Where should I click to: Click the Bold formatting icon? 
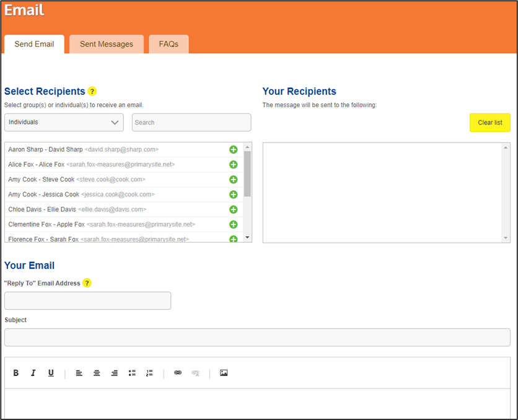coord(16,373)
